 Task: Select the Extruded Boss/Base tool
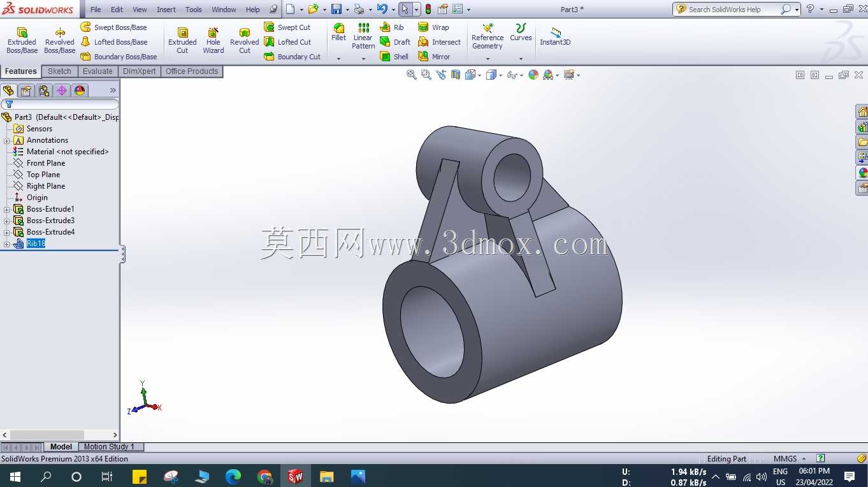(x=22, y=41)
